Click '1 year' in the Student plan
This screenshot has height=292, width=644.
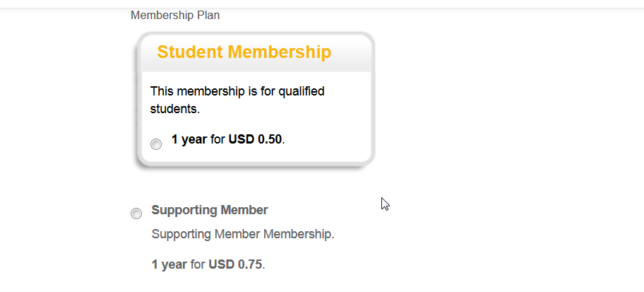pyautogui.click(x=189, y=139)
